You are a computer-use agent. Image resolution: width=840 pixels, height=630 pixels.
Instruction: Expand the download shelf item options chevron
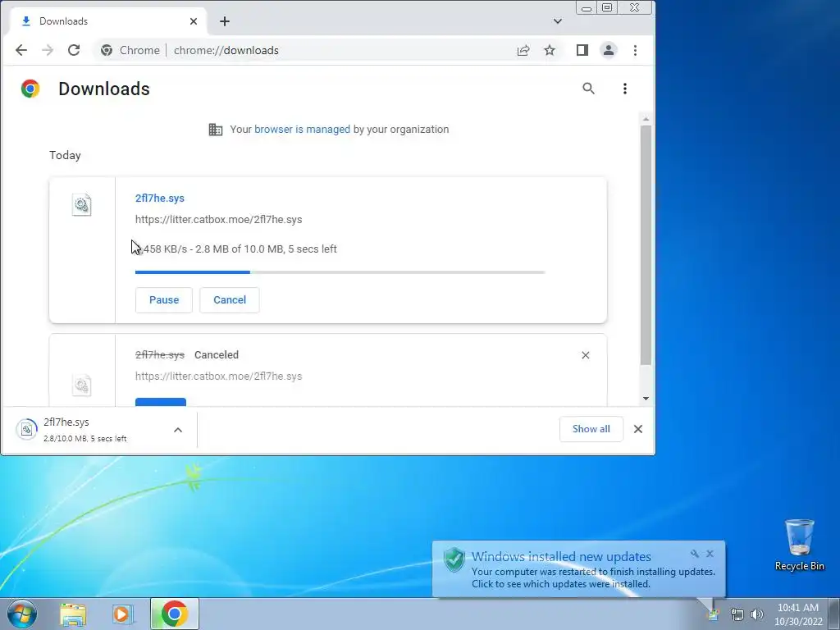178,430
